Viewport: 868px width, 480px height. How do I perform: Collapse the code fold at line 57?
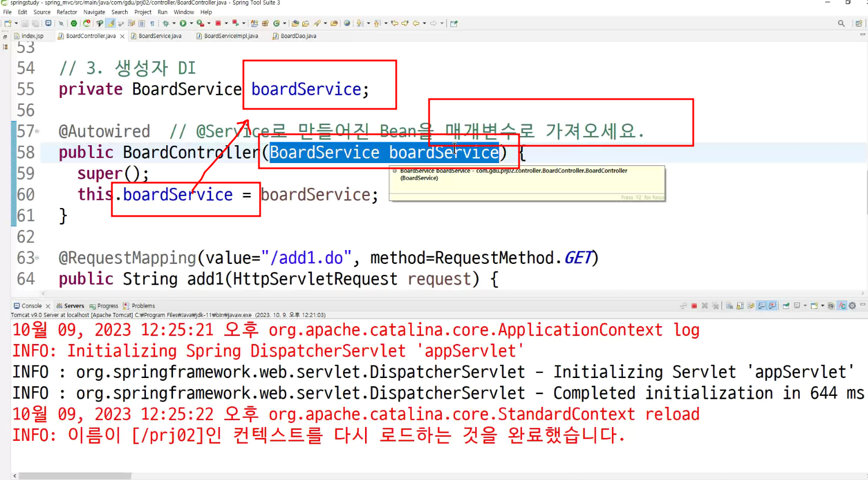(37, 131)
